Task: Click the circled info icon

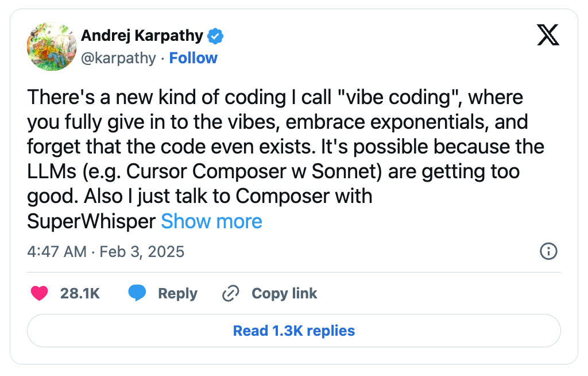Action: (x=548, y=251)
